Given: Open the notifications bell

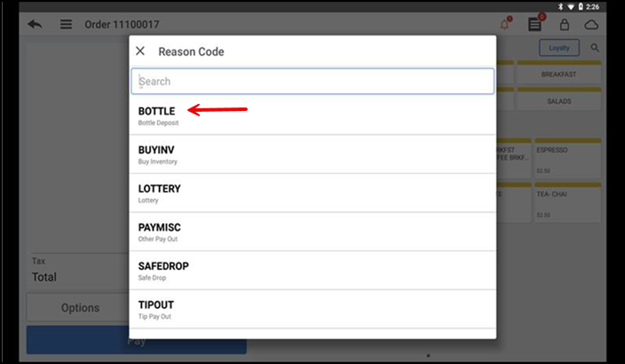Looking at the screenshot, I should [x=505, y=24].
